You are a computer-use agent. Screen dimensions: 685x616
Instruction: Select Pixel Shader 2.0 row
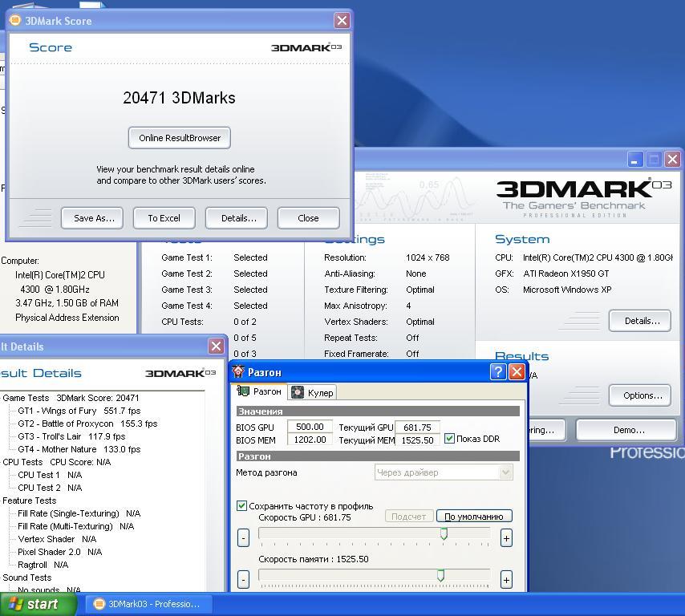pos(60,552)
